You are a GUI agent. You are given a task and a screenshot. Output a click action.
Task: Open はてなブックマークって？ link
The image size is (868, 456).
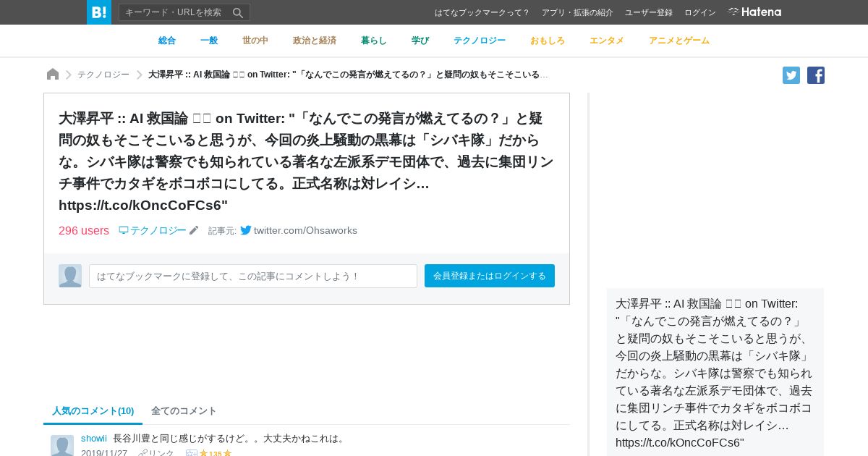(482, 12)
